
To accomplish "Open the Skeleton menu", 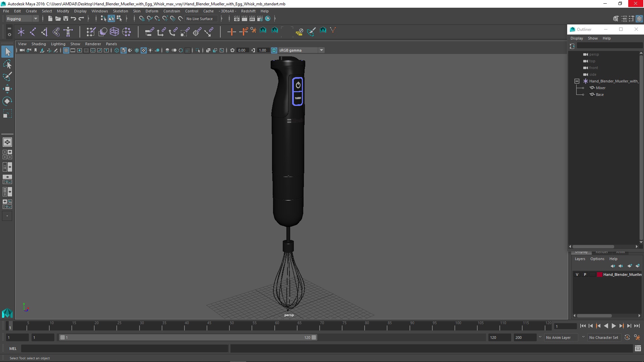I will [120, 11].
